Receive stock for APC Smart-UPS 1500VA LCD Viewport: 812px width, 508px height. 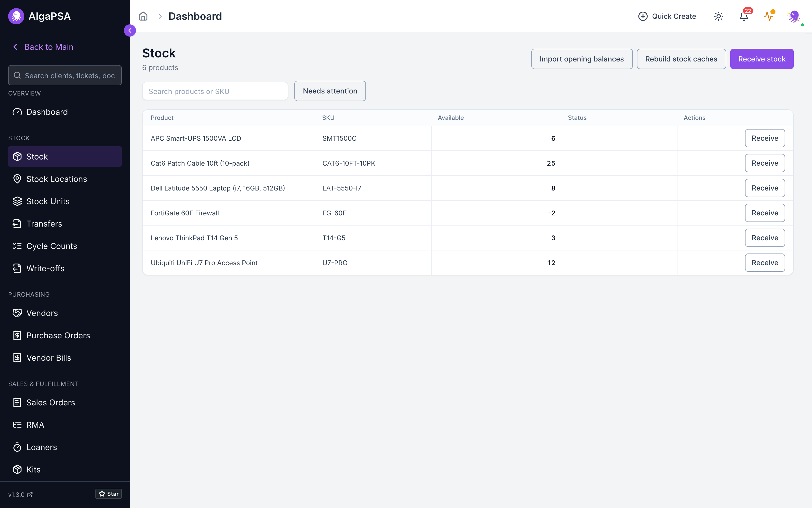(765, 138)
